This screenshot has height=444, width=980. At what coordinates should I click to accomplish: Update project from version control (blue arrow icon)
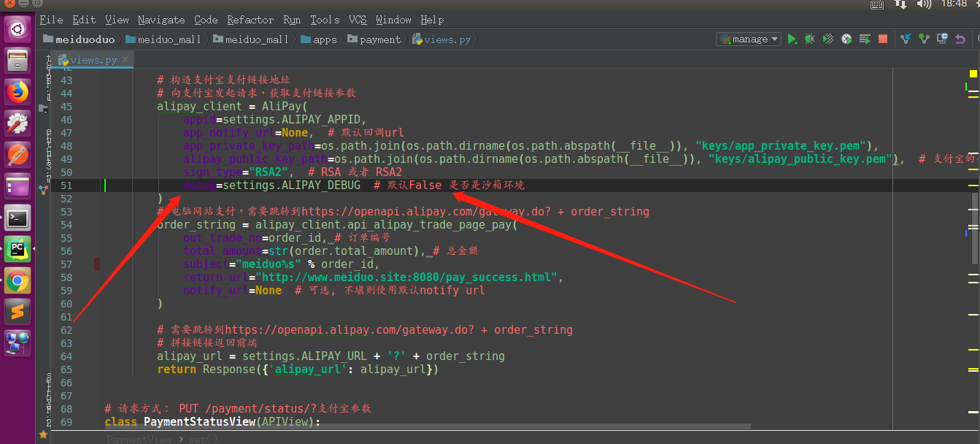coord(906,39)
